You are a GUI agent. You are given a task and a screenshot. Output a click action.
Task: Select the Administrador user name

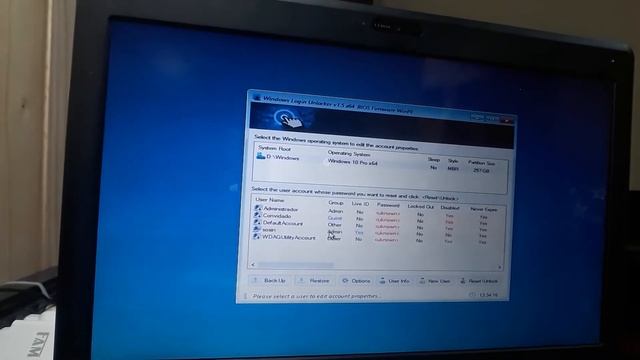[280, 209]
